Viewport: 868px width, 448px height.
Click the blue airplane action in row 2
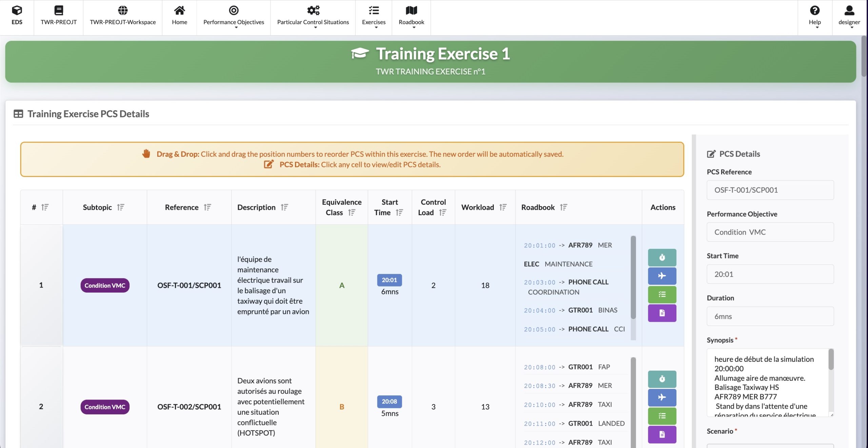tap(662, 397)
